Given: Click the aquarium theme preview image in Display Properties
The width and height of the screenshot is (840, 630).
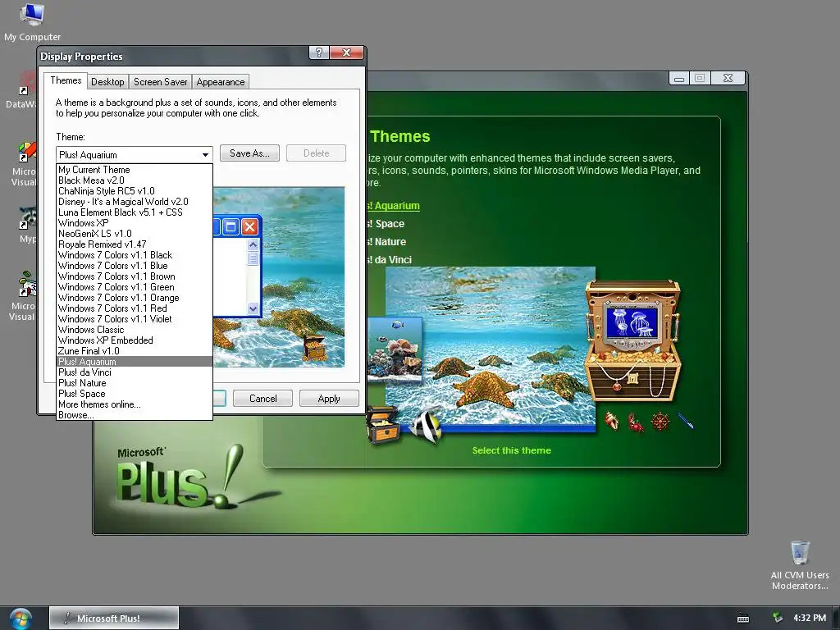Looking at the screenshot, I should click(279, 277).
